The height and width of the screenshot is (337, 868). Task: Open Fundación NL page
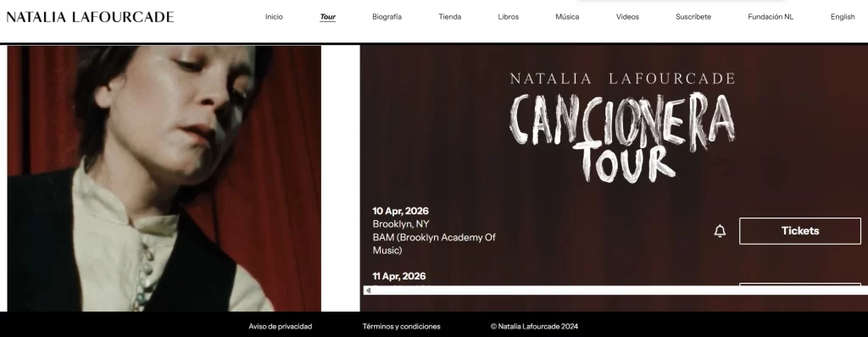click(x=770, y=17)
